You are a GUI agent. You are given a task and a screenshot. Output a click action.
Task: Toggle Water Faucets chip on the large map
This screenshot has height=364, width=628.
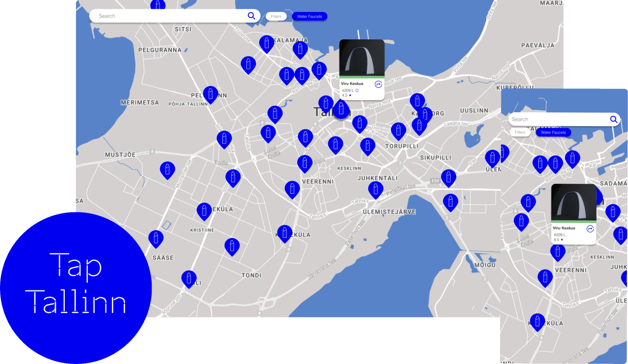coord(310,17)
